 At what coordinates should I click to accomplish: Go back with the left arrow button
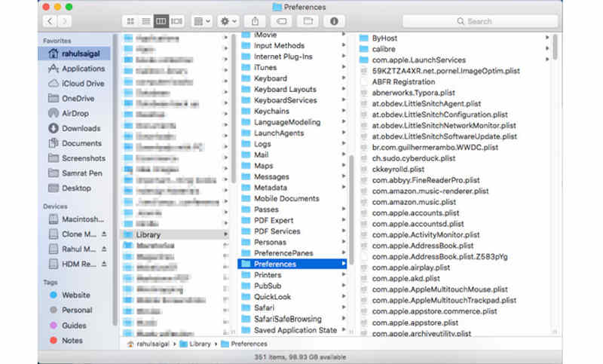pyautogui.click(x=50, y=21)
